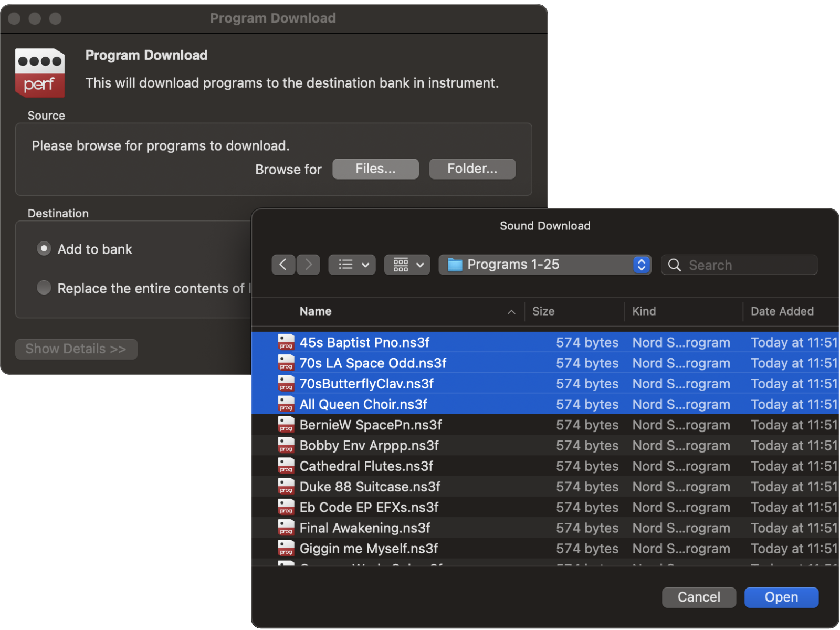Viewport: 840px width, 630px height.
Task: Click the back navigation arrow in Sound Download
Action: [283, 265]
